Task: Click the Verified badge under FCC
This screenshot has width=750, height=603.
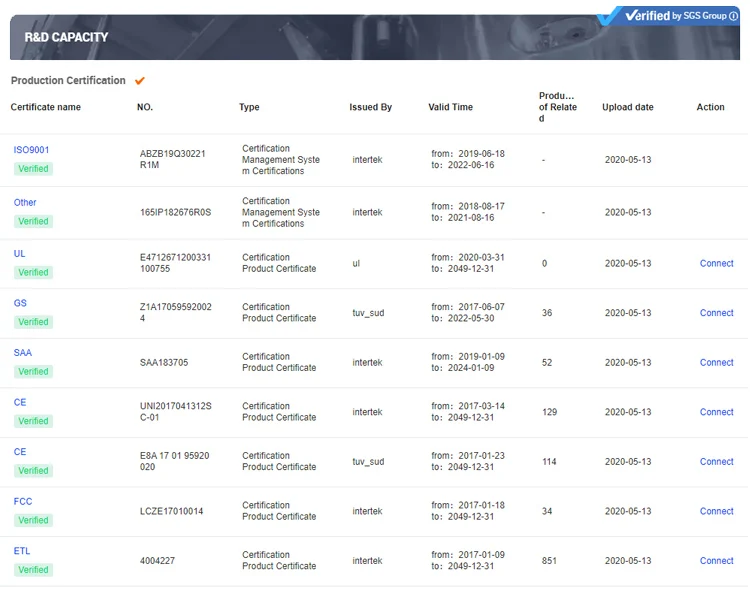Action: tap(33, 520)
